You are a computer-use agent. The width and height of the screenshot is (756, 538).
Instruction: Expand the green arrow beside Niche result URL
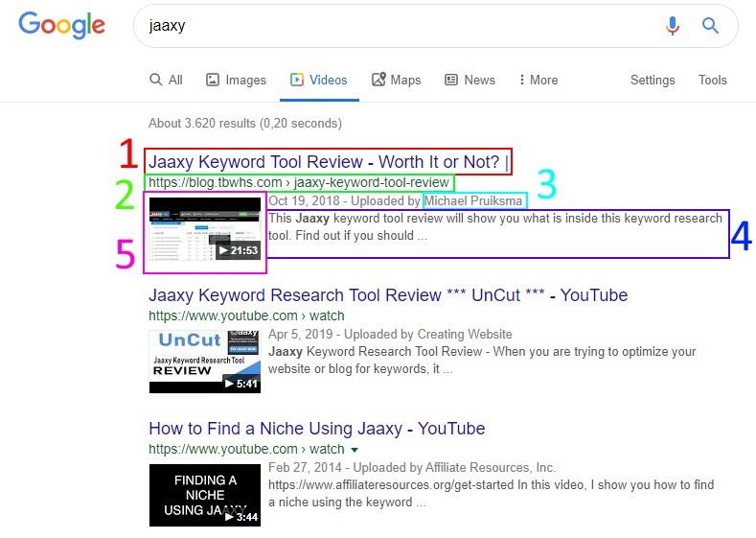(355, 450)
